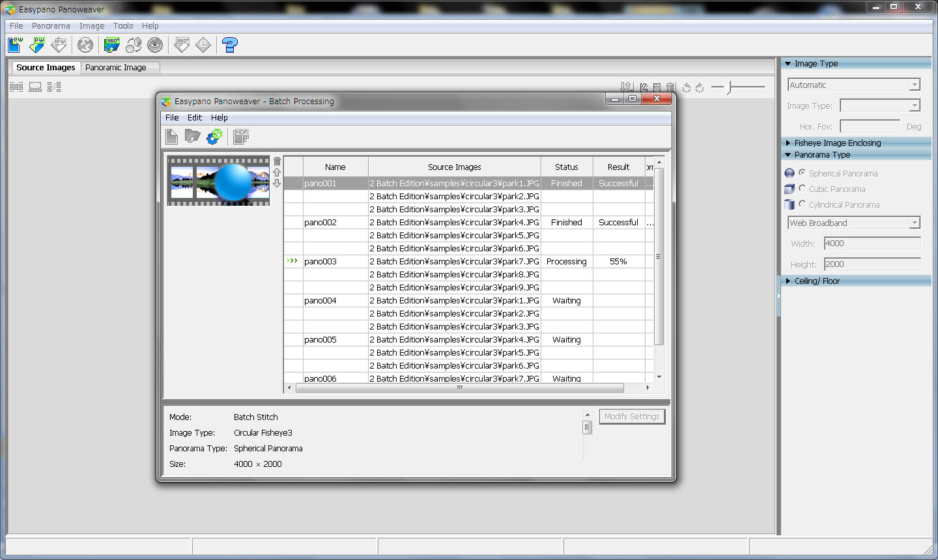Click the Height field showing 2000
Image resolution: width=938 pixels, height=560 pixels.
[x=872, y=264]
